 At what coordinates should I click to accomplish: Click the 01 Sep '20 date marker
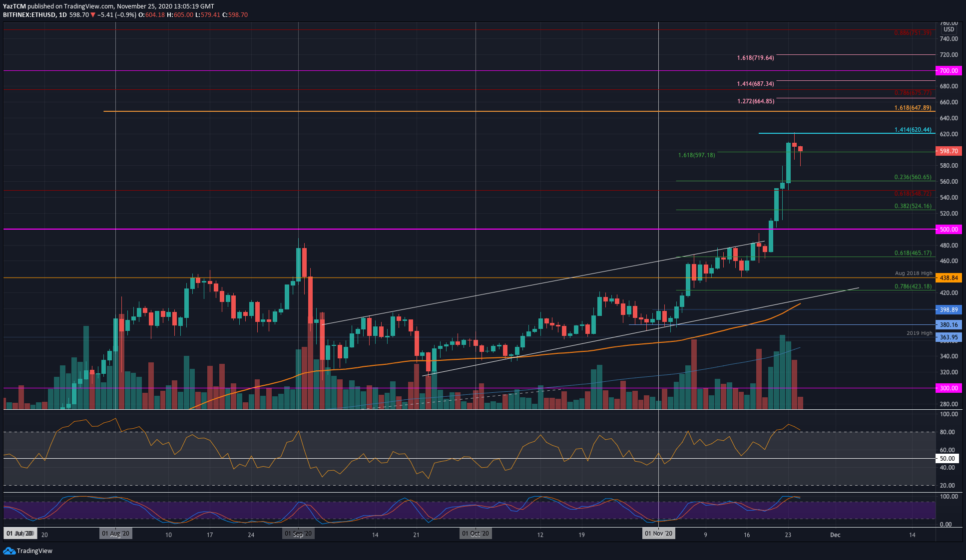[298, 534]
